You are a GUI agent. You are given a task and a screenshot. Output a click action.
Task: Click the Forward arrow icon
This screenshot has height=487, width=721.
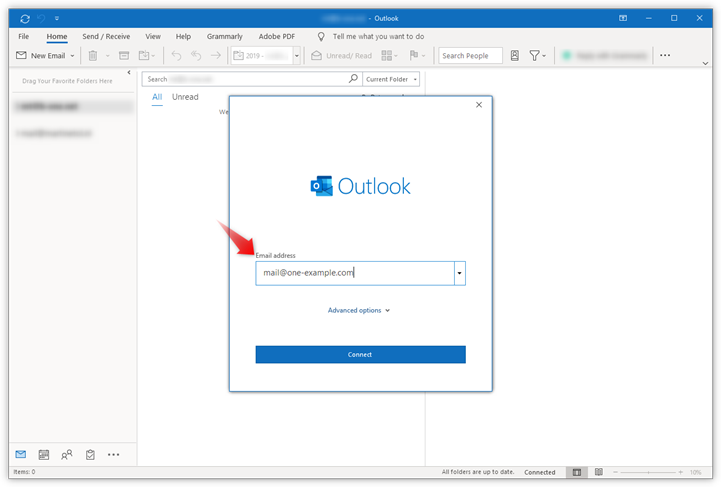click(216, 56)
